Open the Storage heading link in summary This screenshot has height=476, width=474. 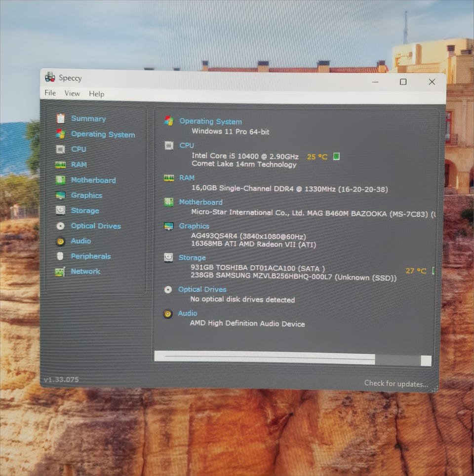coord(193,257)
